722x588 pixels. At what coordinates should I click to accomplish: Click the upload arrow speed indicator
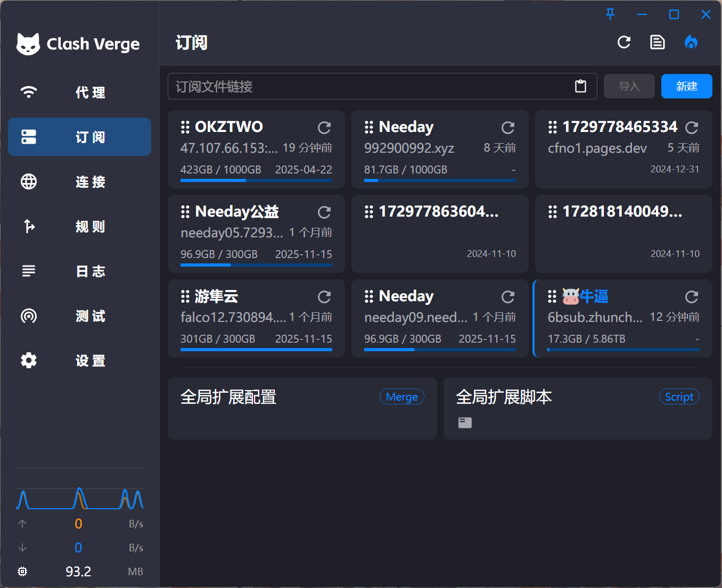tap(22, 524)
